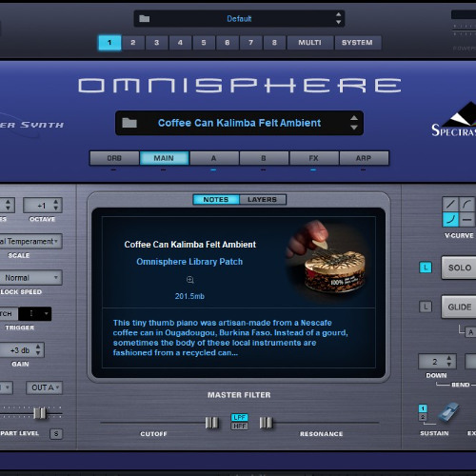Open the Default multi name dropdown

(239, 19)
